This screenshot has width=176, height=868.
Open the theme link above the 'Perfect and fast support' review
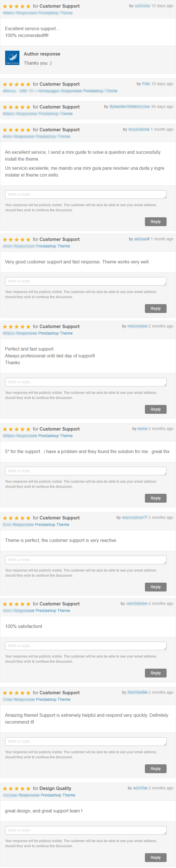(x=37, y=333)
